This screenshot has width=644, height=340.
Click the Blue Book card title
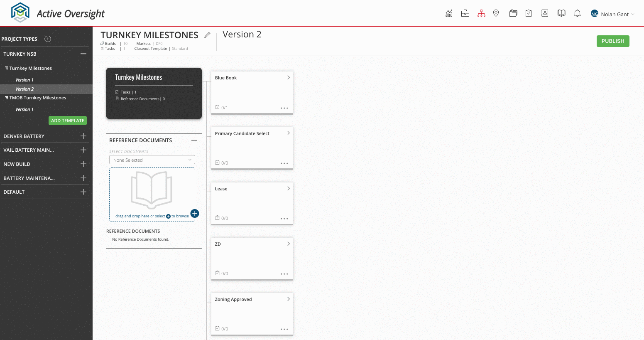pyautogui.click(x=226, y=78)
